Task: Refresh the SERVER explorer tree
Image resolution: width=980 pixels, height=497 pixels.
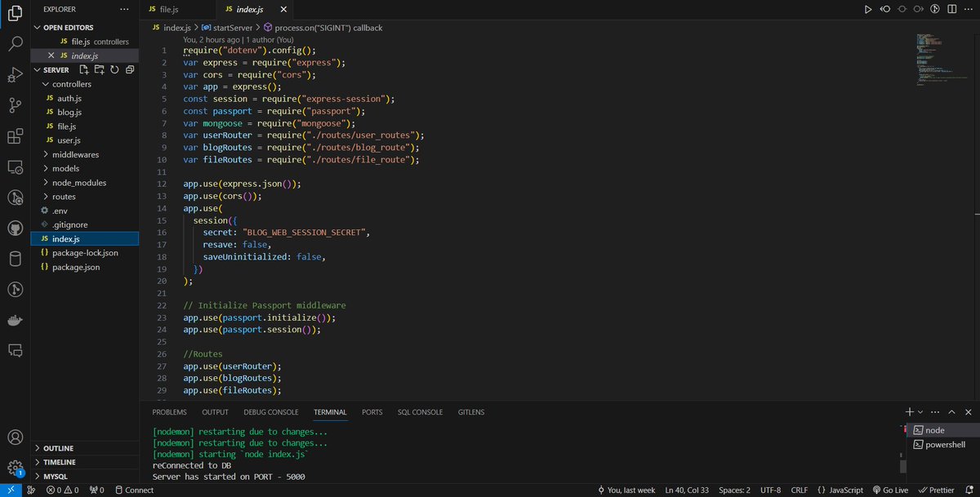Action: click(114, 70)
